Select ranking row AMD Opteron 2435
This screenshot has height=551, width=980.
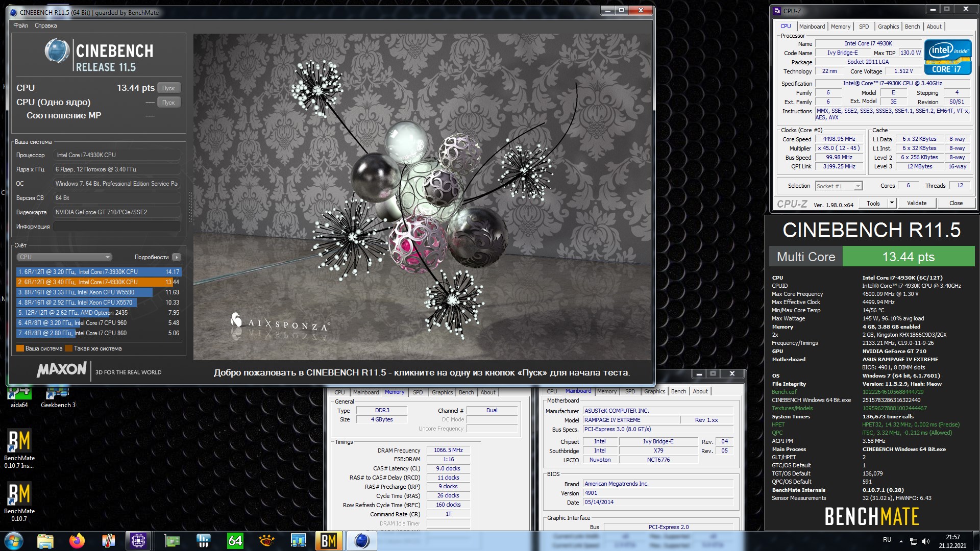[98, 313]
